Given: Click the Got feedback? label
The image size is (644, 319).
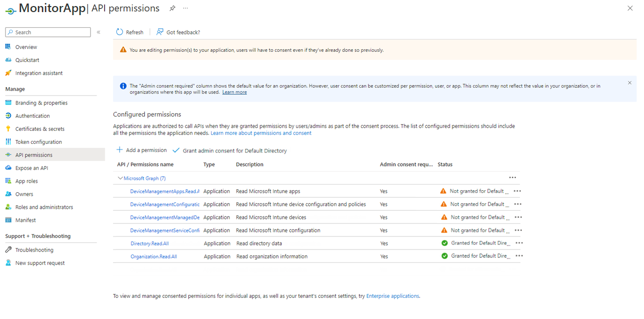Looking at the screenshot, I should (x=183, y=32).
